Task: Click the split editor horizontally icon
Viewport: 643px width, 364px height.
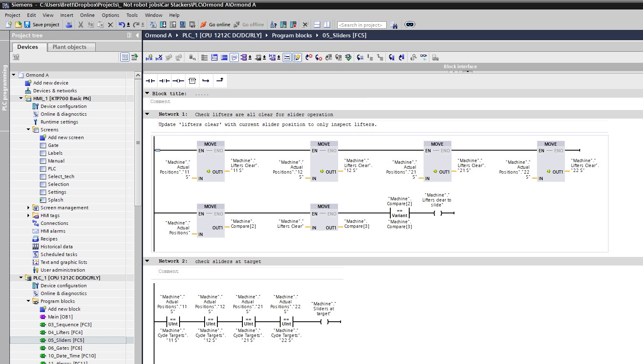Action: tap(317, 25)
